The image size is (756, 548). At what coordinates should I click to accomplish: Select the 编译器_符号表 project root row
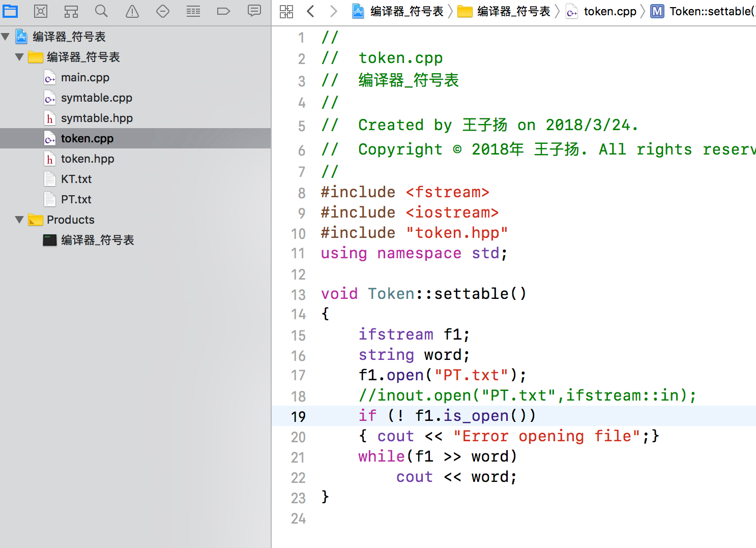tap(135, 37)
